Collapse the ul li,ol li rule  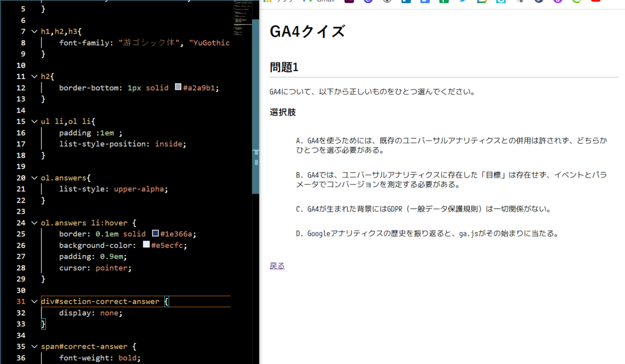coord(34,121)
